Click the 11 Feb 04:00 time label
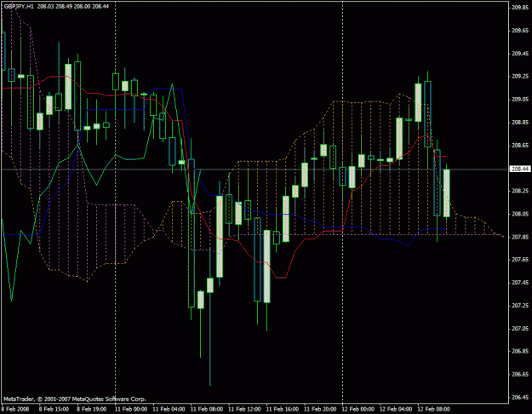The width and height of the screenshot is (532, 414). (x=169, y=409)
